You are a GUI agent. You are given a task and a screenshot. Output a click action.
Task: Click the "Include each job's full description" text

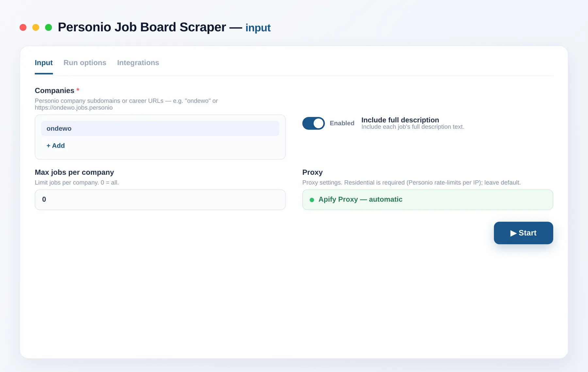(413, 127)
